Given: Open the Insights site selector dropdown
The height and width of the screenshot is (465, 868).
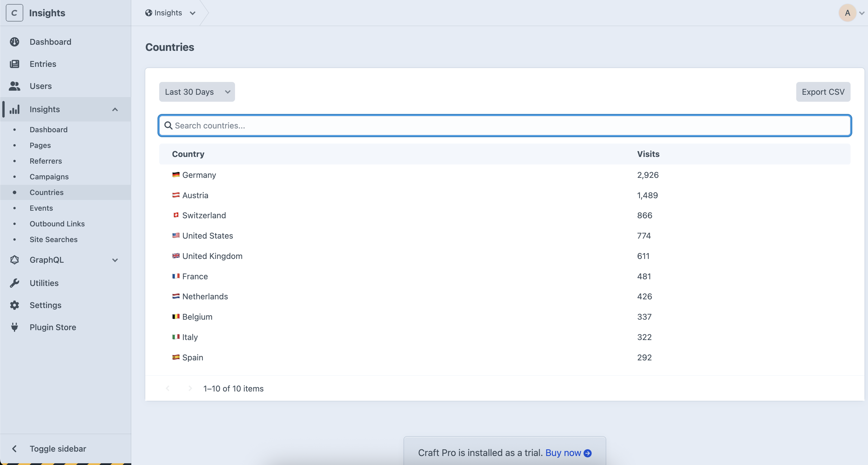Looking at the screenshot, I should [170, 13].
